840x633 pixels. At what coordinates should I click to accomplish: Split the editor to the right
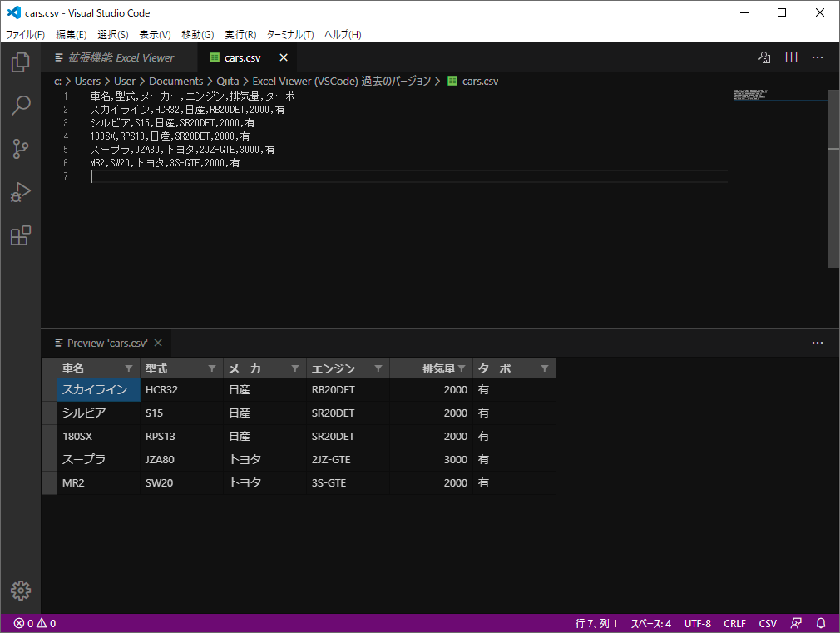click(x=791, y=57)
